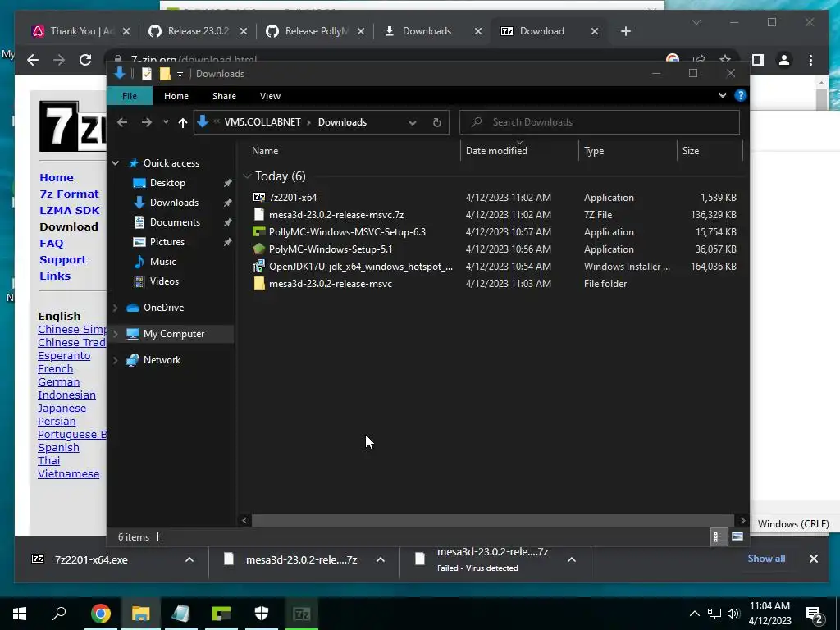Image resolution: width=840 pixels, height=630 pixels.
Task: Select OpenJDK17U installer file icon
Action: pyautogui.click(x=259, y=267)
